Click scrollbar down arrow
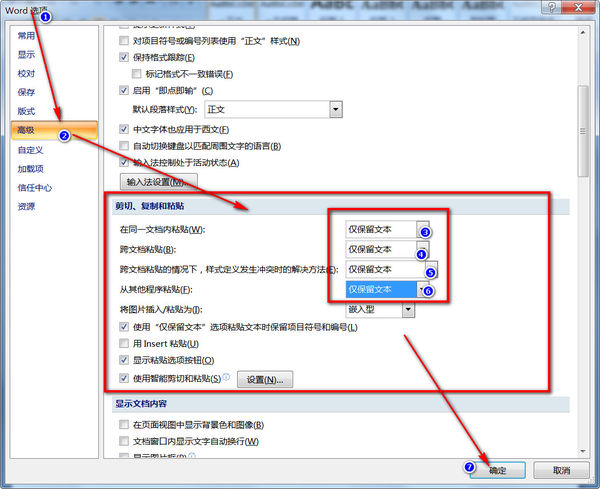This screenshot has width=600, height=489. point(583,452)
